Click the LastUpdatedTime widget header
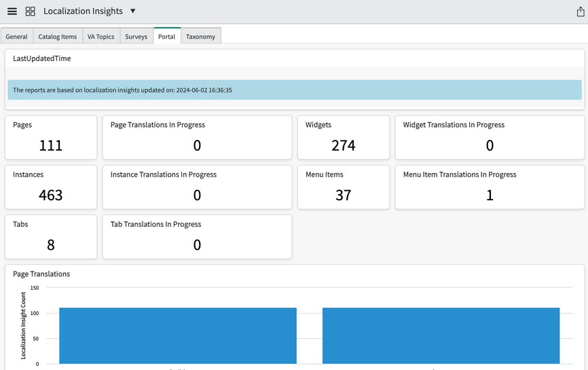This screenshot has width=588, height=370. (x=41, y=58)
